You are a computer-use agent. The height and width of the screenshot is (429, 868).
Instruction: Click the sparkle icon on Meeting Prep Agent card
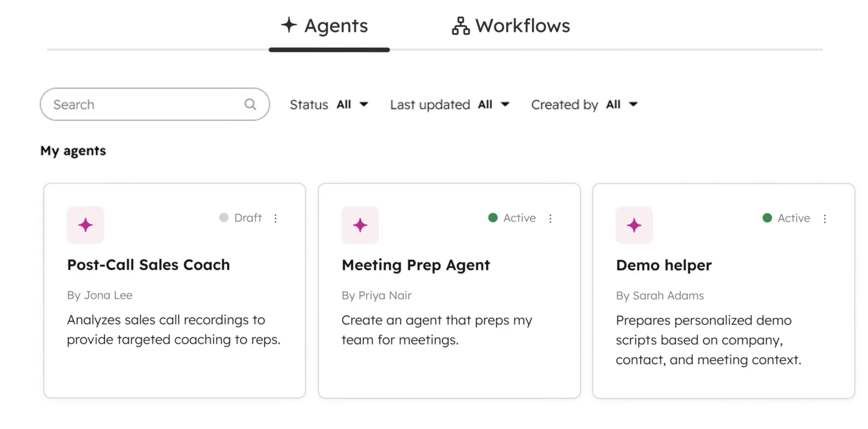[360, 225]
